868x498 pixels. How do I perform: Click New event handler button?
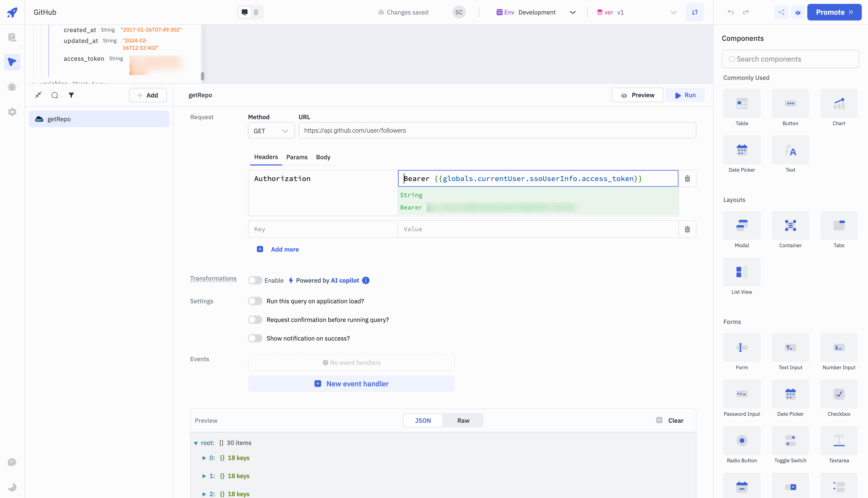point(351,384)
